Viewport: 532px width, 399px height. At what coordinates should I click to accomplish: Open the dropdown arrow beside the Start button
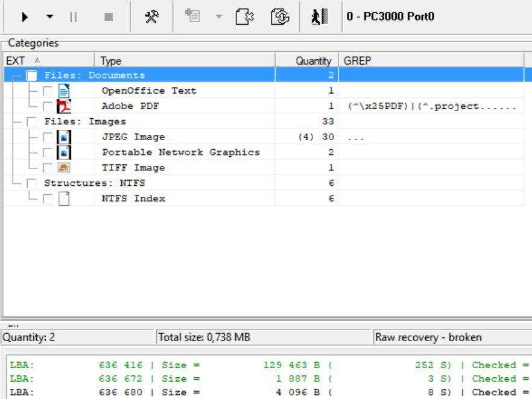49,17
